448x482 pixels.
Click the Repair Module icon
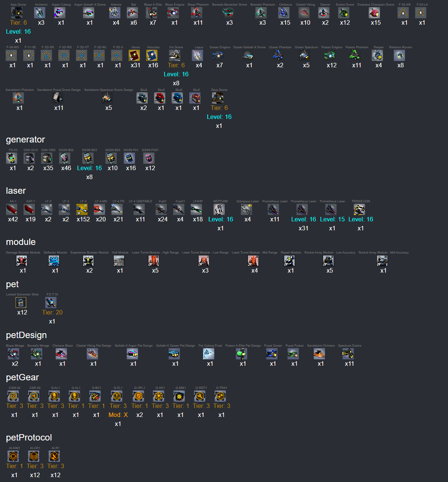(x=289, y=261)
